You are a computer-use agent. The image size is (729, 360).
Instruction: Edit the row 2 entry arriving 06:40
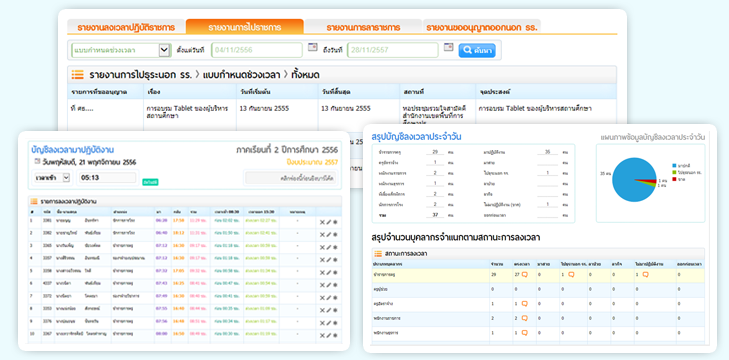click(x=328, y=235)
